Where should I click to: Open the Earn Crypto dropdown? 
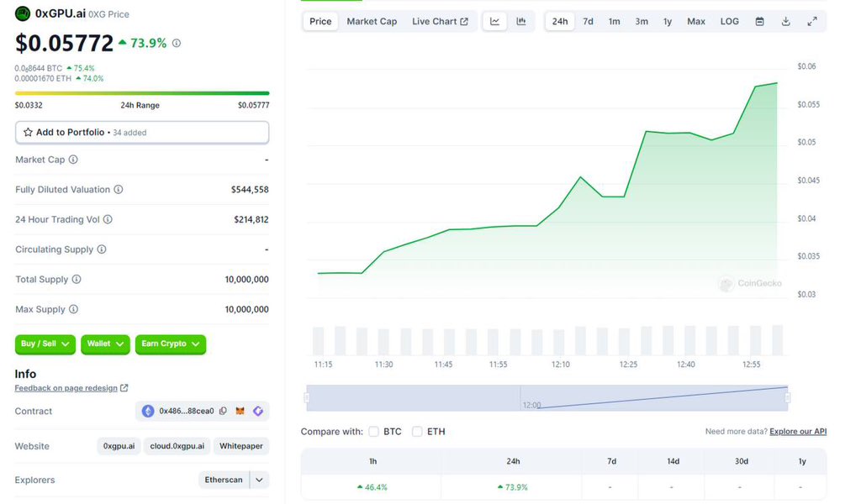pos(170,344)
